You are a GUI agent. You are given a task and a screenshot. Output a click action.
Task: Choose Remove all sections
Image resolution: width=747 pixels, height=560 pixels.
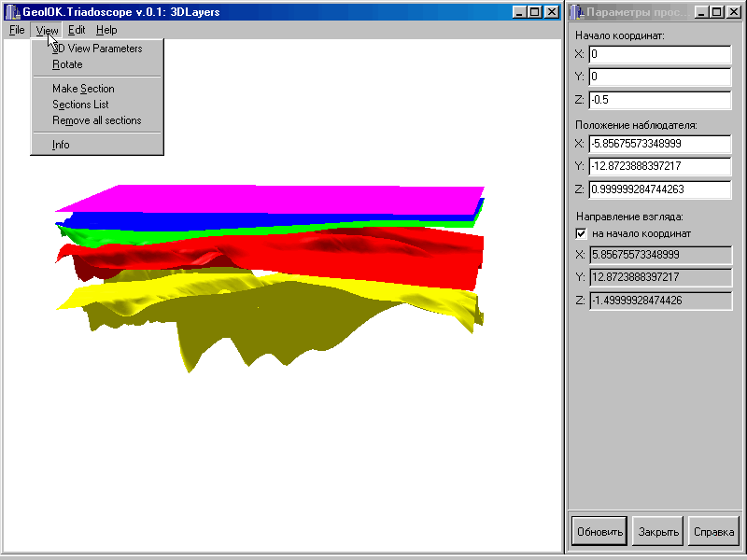pyautogui.click(x=96, y=120)
